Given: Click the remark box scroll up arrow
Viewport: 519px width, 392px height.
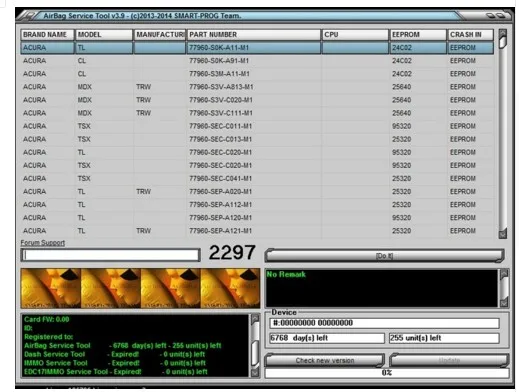Looking at the screenshot, I should click(x=504, y=274).
